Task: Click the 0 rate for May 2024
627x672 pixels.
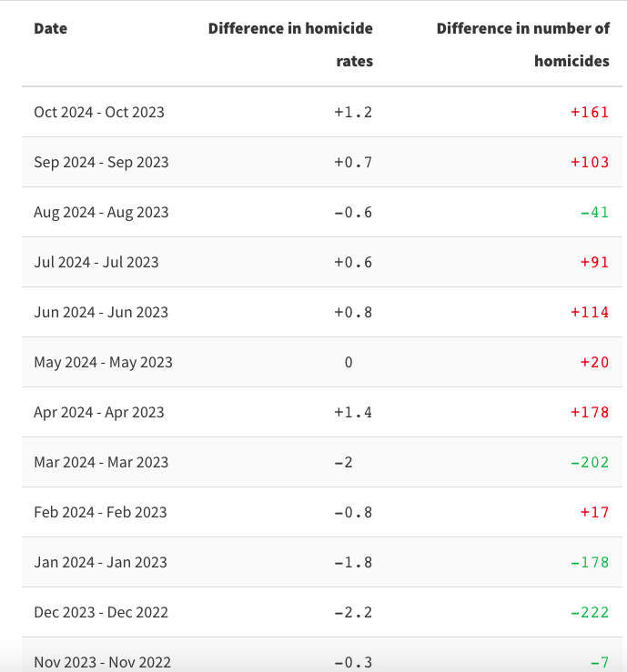Action: [x=349, y=363]
